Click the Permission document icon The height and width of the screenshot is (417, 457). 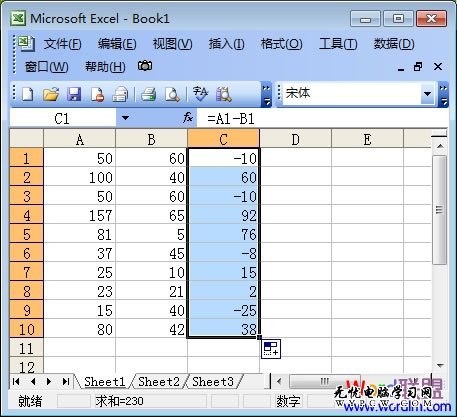[97, 95]
